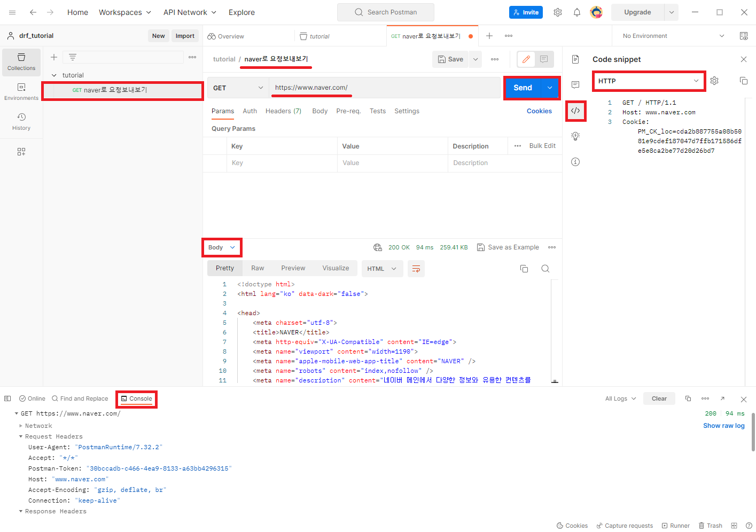Toggle the sidebar layout icon in status bar
The height and width of the screenshot is (532, 756).
click(7, 398)
